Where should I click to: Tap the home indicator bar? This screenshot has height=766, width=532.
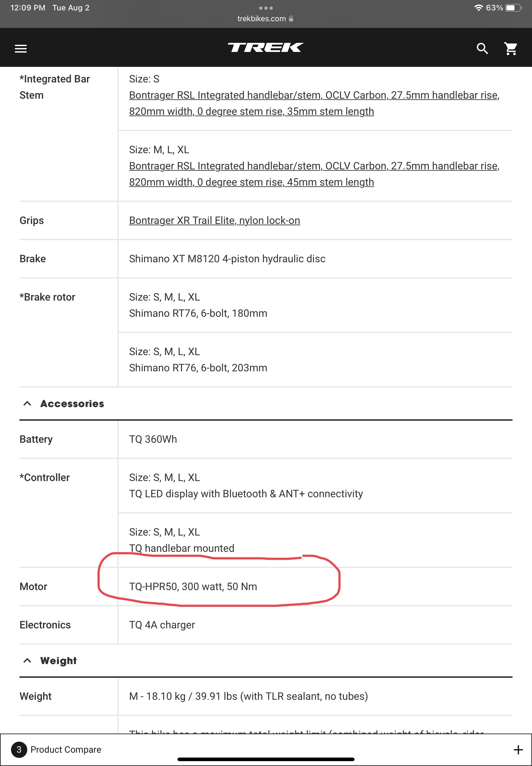click(x=266, y=759)
